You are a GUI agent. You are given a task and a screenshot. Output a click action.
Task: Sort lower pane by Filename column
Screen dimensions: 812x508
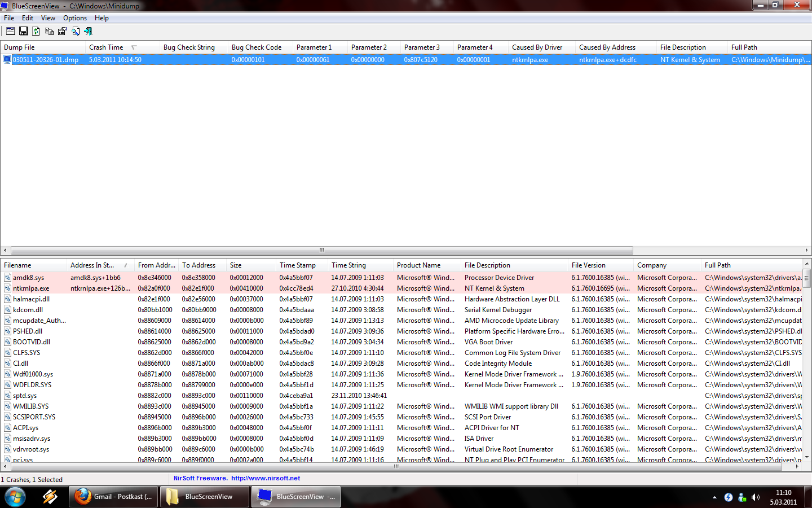point(33,265)
